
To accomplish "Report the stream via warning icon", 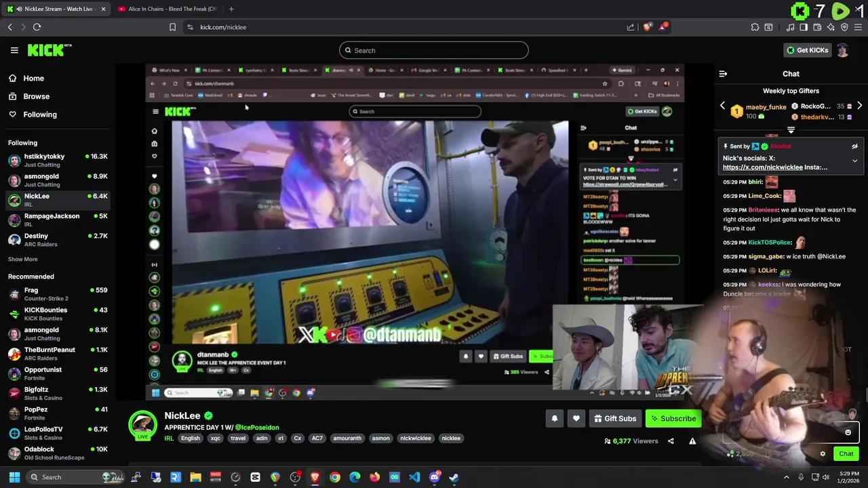I will (692, 441).
